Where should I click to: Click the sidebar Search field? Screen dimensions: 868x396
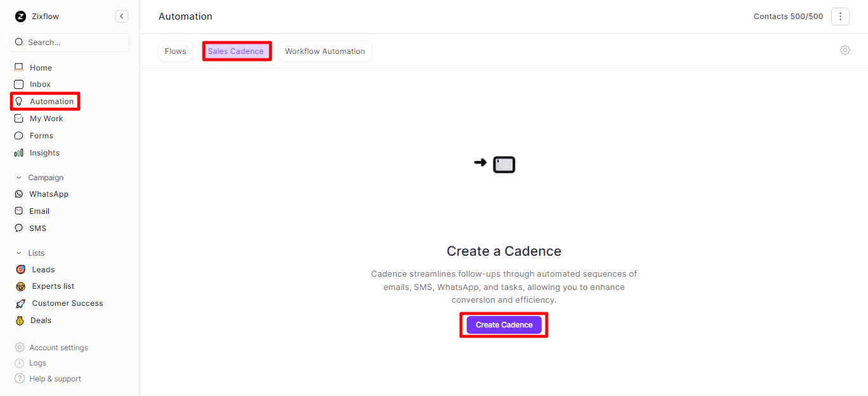coord(70,43)
